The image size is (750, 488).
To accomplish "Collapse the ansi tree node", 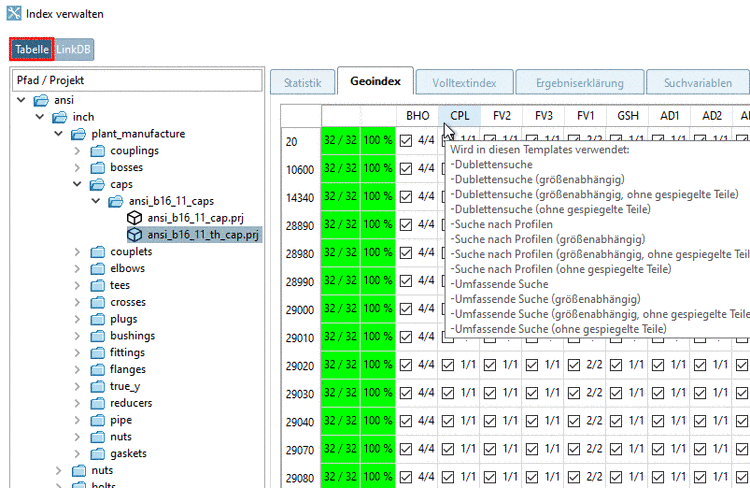I will [21, 100].
